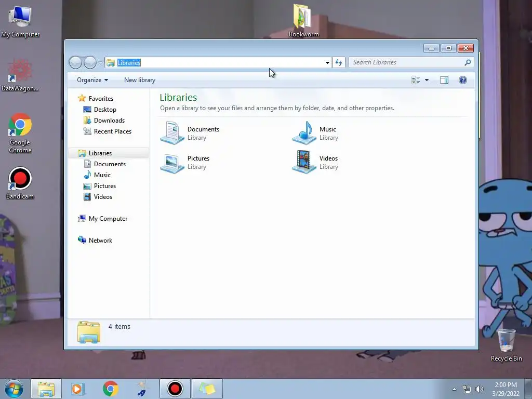The height and width of the screenshot is (399, 532).
Task: Open recent pages dropdown next to Forward
Action: (100, 63)
